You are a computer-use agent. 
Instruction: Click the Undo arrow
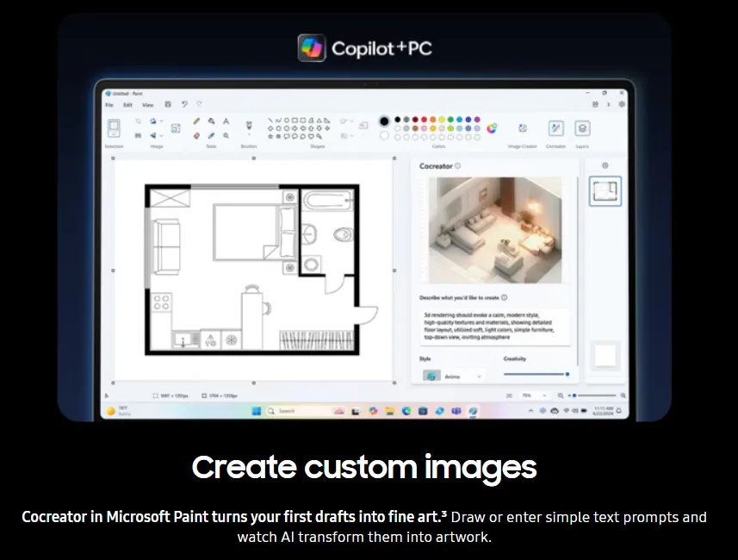(184, 104)
